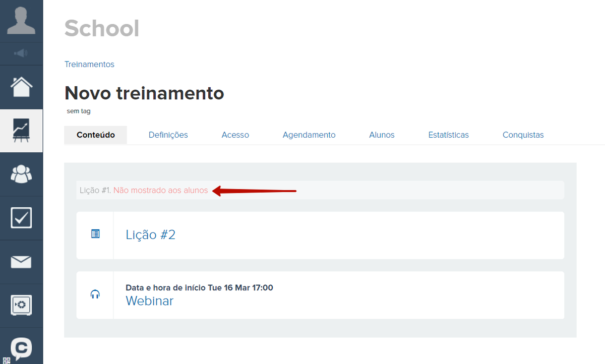Click the Treinamentos breadcrumb link
This screenshot has height=364, width=605.
pyautogui.click(x=89, y=65)
